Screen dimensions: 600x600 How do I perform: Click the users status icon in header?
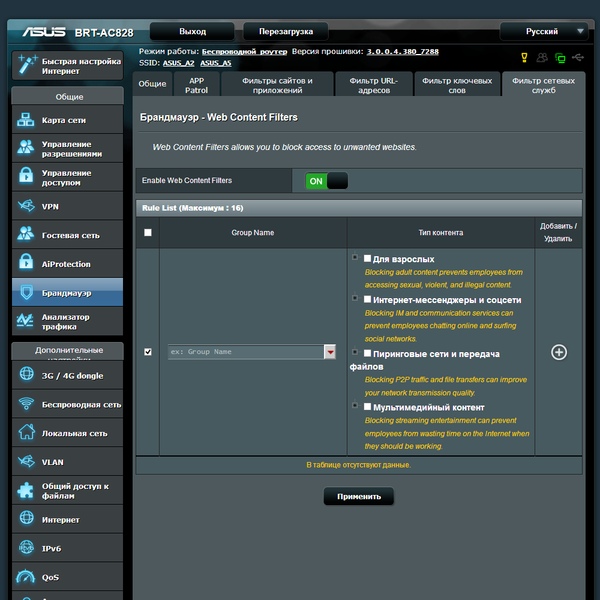click(x=542, y=58)
